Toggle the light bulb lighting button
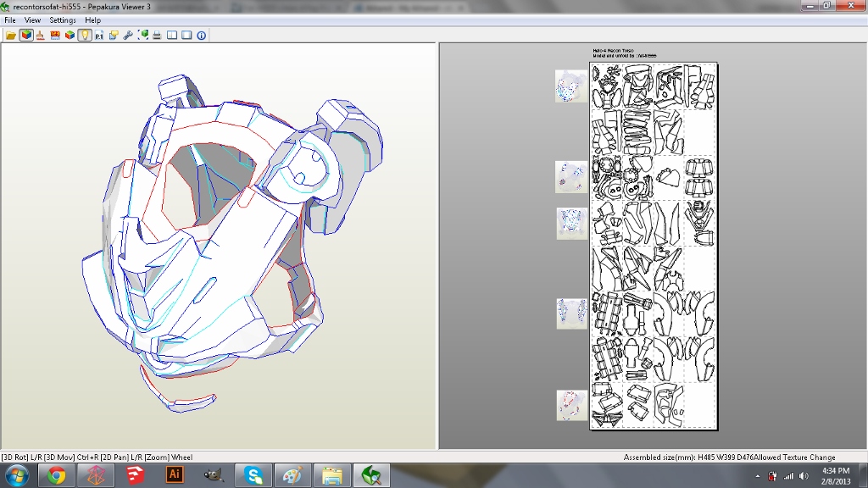 point(85,36)
